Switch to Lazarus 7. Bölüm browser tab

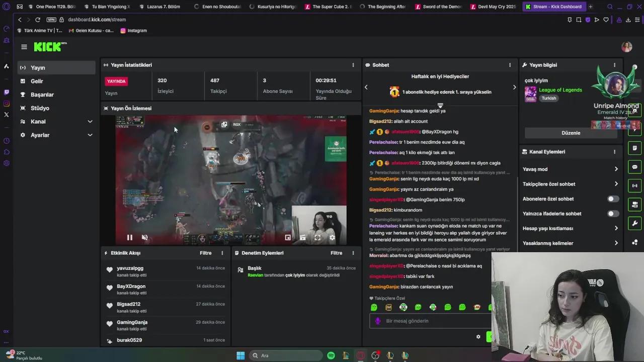click(163, 7)
